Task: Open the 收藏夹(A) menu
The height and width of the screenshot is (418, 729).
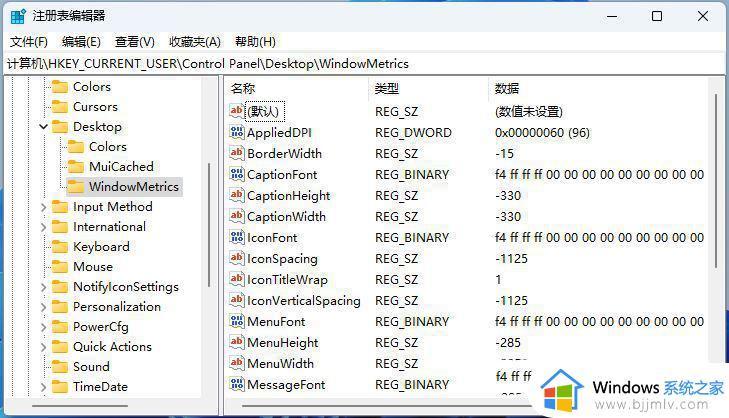Action: [194, 42]
